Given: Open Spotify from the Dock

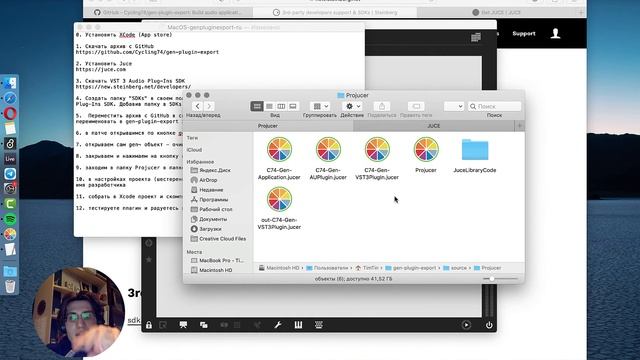Looking at the screenshot, I should point(10,220).
